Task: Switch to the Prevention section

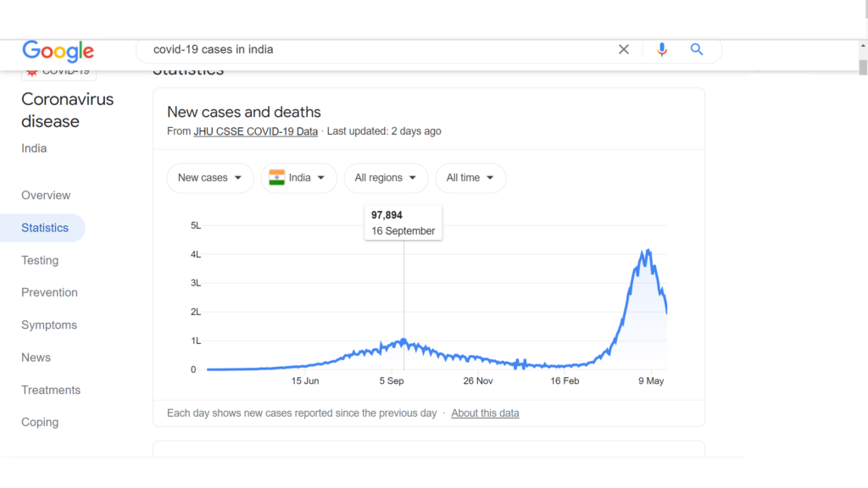Action: [49, 292]
